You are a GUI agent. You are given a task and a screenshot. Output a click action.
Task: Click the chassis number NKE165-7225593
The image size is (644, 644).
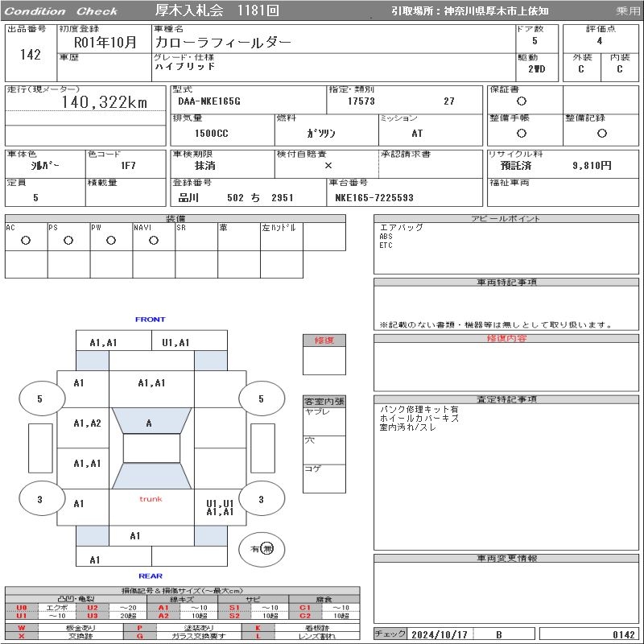click(x=374, y=198)
